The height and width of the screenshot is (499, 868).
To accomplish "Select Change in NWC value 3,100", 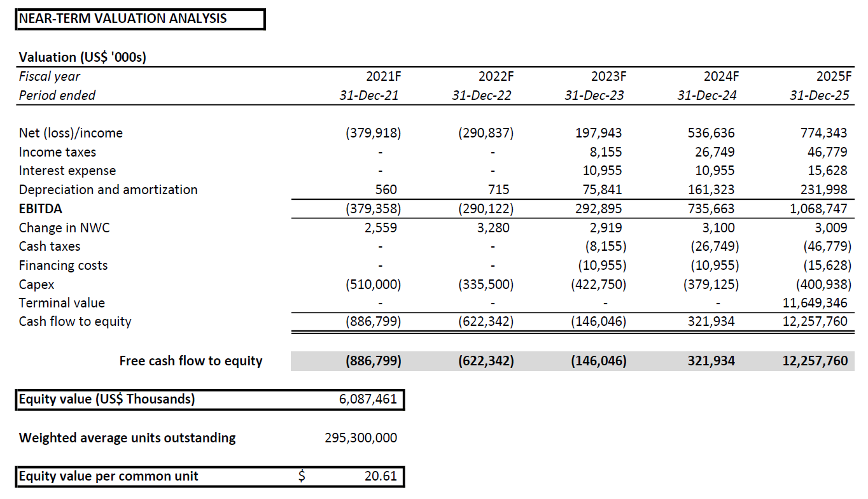I will tap(719, 228).
